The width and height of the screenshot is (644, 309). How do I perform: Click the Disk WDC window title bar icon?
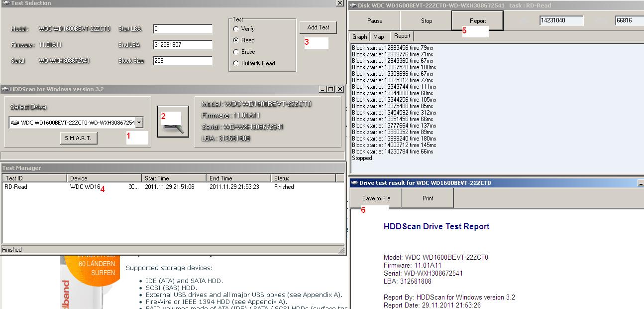(353, 5)
